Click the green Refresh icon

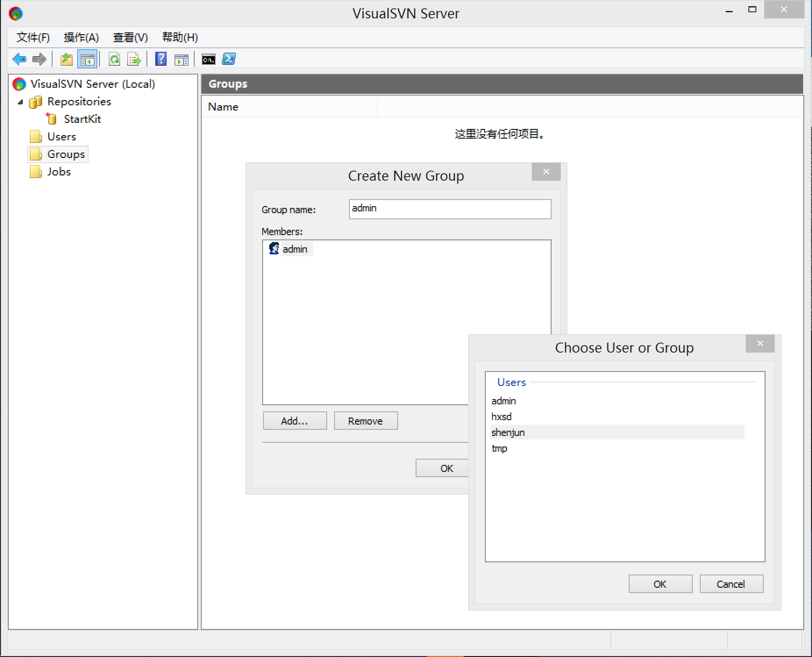click(114, 59)
